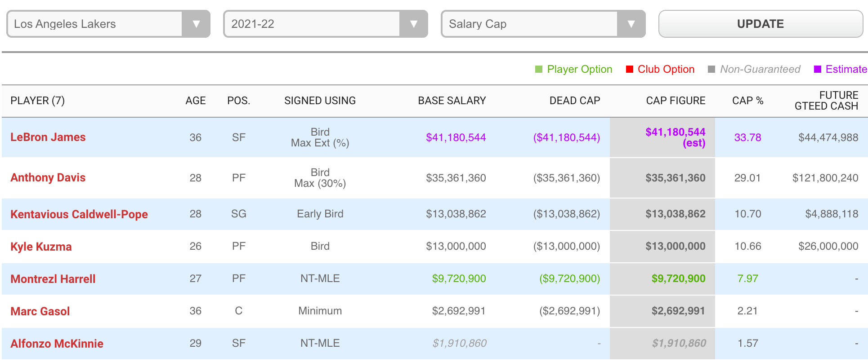Sort by FUTURE GTEED CASH header
Viewport: 868px width, 362px height.
827,101
